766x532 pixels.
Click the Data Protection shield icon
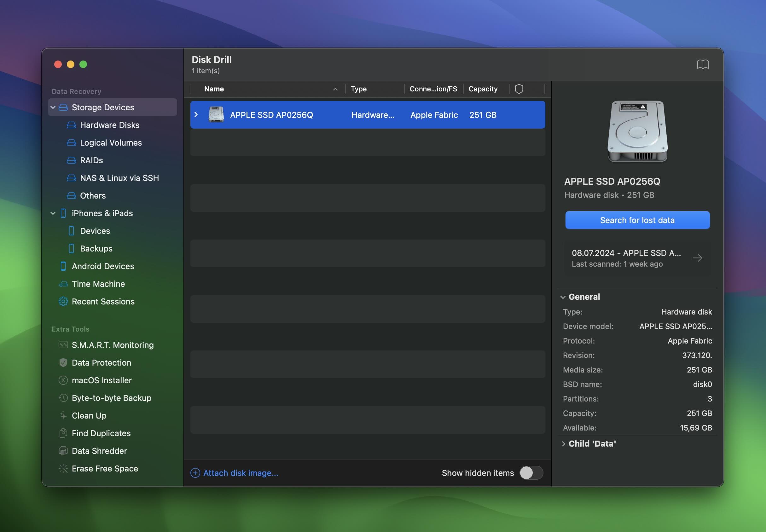tap(63, 363)
